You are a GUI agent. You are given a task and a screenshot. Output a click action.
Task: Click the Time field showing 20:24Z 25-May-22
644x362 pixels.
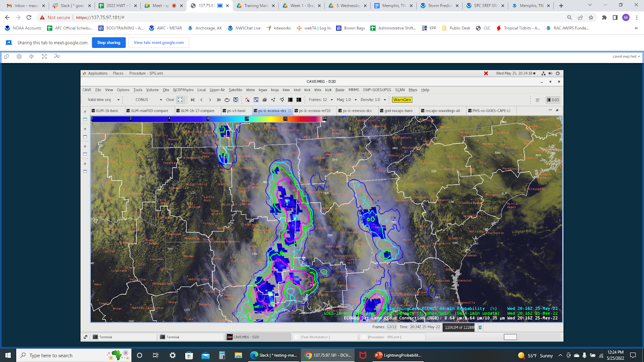click(425, 327)
